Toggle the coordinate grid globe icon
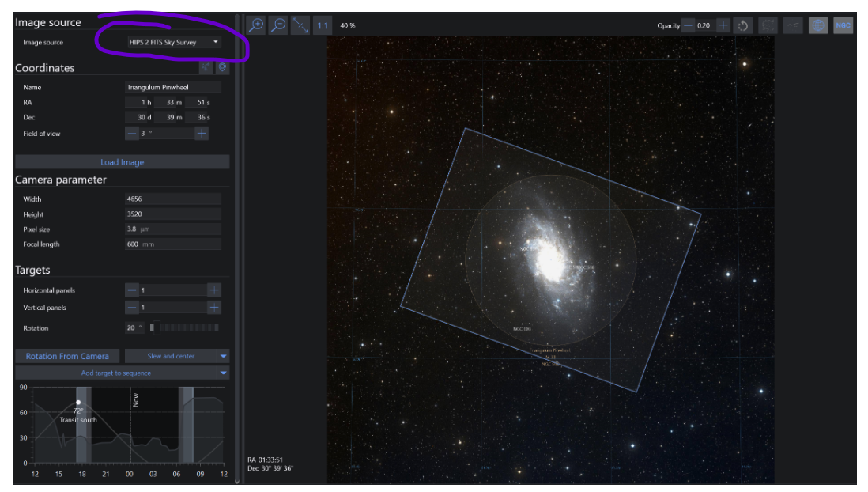 [x=817, y=25]
